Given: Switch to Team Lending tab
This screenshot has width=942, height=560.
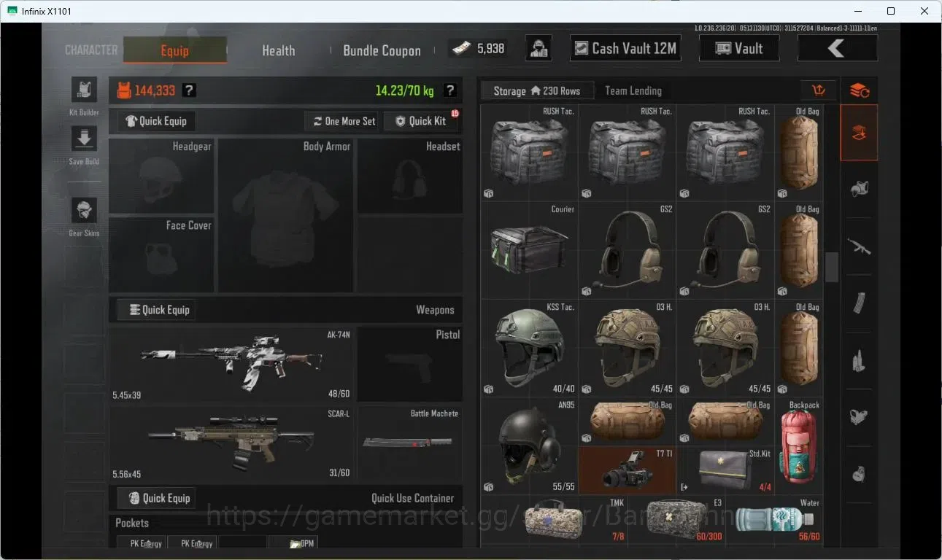Looking at the screenshot, I should click(633, 90).
